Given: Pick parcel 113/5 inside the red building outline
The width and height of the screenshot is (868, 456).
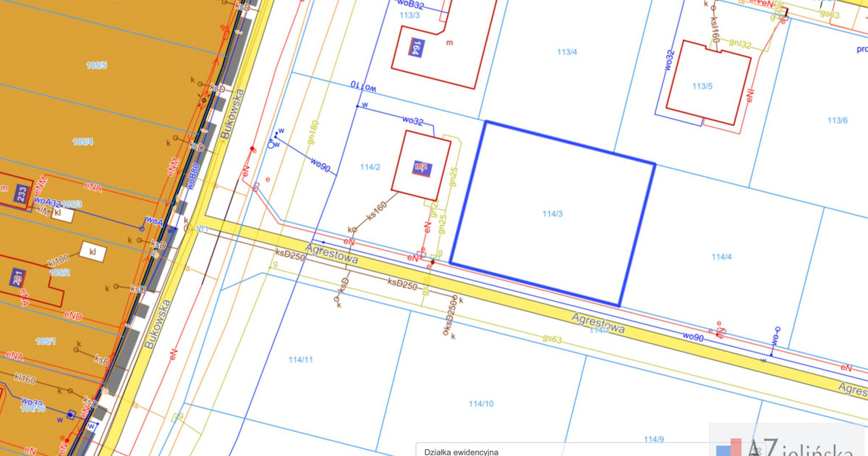Looking at the screenshot, I should click(x=702, y=86).
